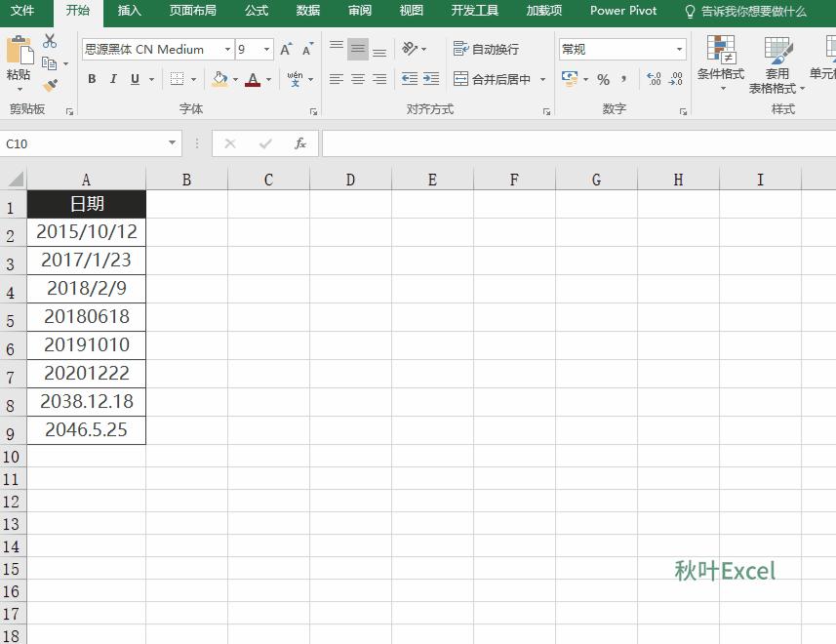The image size is (836, 644).
Task: Toggle underline formatting
Action: click(134, 79)
